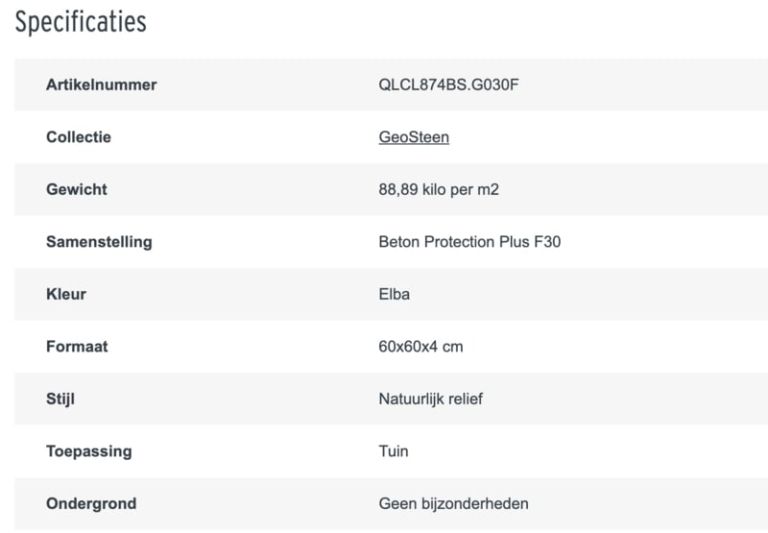The width and height of the screenshot is (768, 533).
Task: Click the 60x60x4 cm format value
Action: pyautogui.click(x=420, y=347)
